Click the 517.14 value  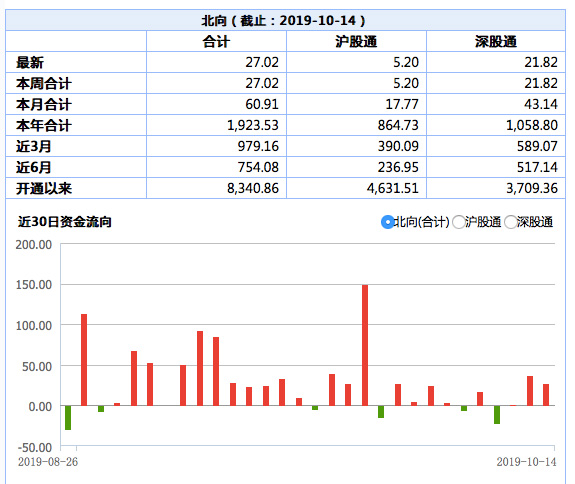537,167
